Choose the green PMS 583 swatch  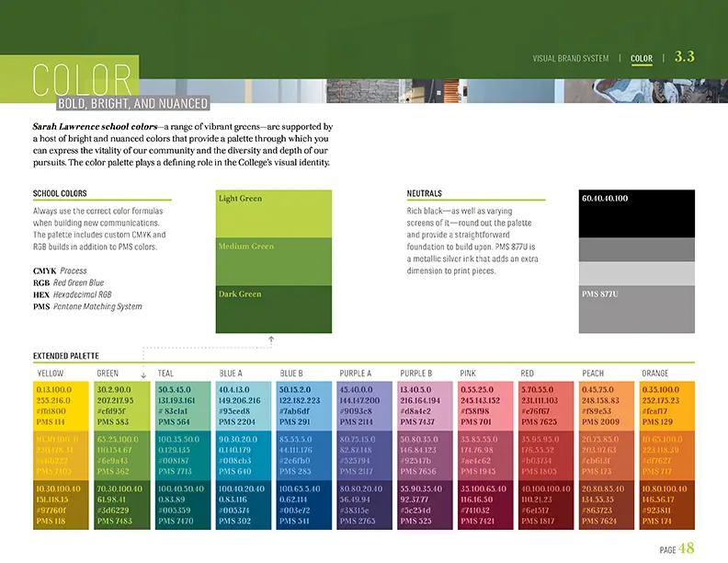click(122, 406)
